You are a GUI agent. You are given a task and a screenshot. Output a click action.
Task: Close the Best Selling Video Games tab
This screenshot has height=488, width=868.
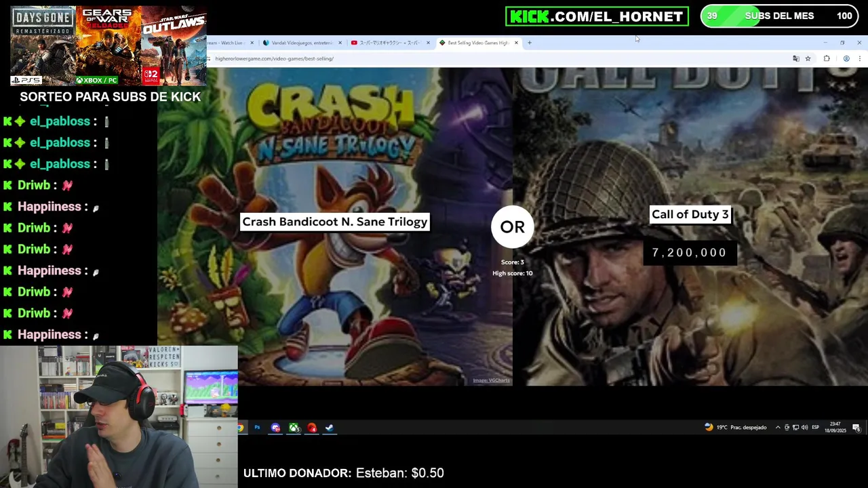pos(516,43)
